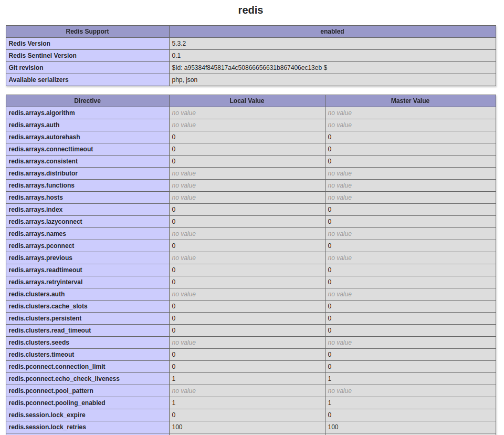Screen dimensions: 504x435
Task: Click the Local Value column header
Action: pyautogui.click(x=247, y=101)
